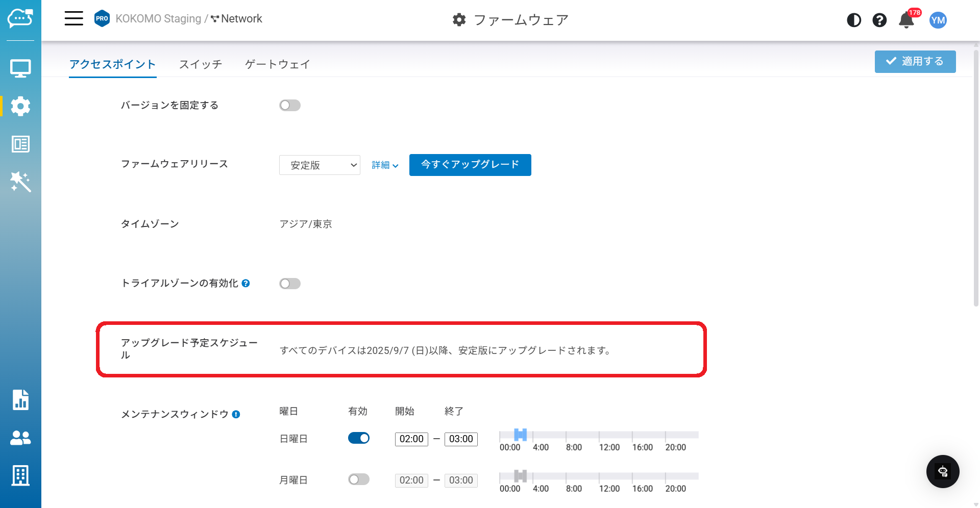Screen dimensions: 980x508
Task: Switch to the ゲートウェイ tab
Action: point(278,64)
